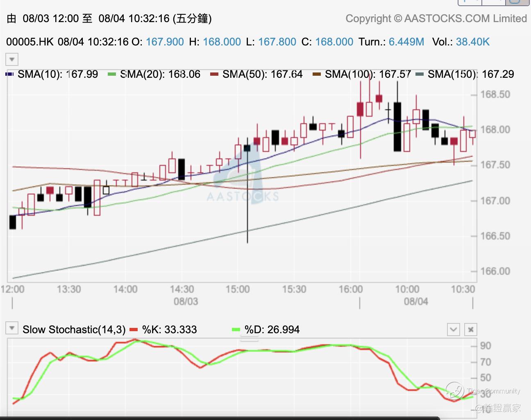The width and height of the screenshot is (531, 420).
Task: Click the green %D legend color swatch
Action: [236, 330]
